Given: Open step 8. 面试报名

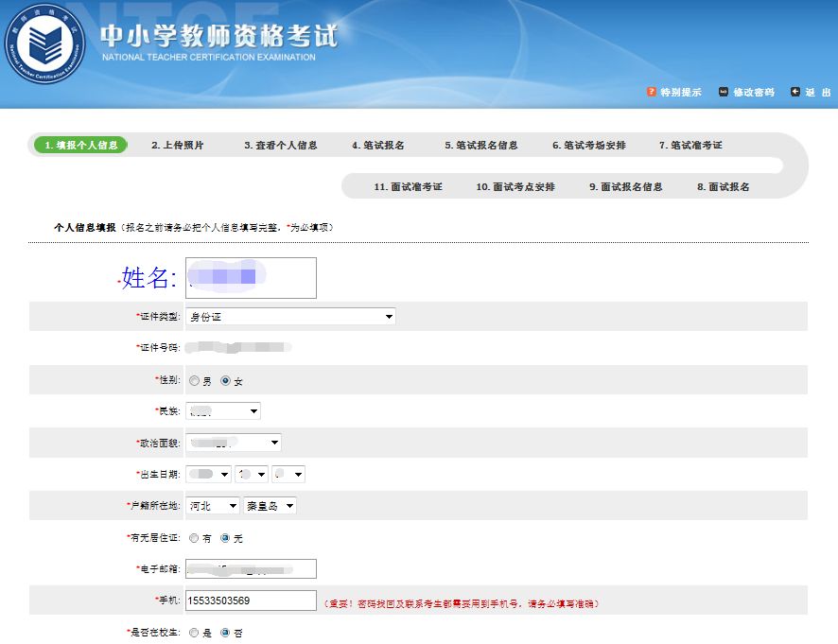Looking at the screenshot, I should coord(724,187).
